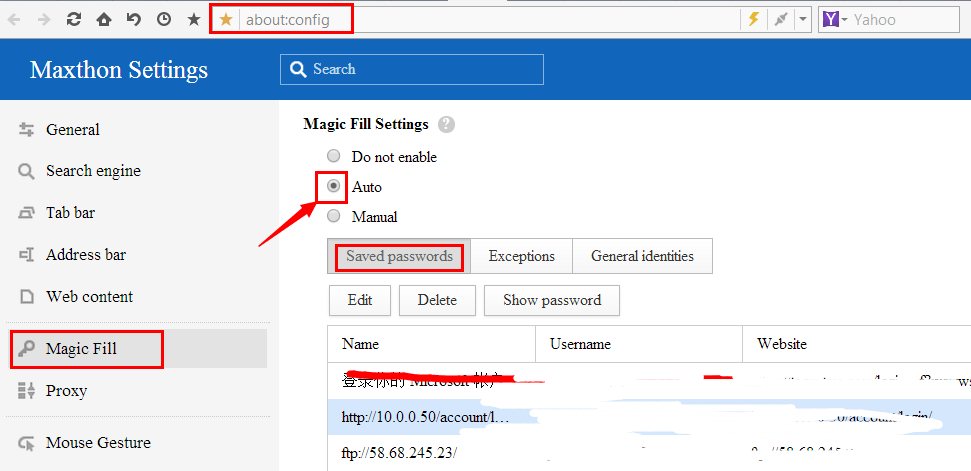The height and width of the screenshot is (471, 971).
Task: Open address bar dropdown arrow
Action: (803, 20)
